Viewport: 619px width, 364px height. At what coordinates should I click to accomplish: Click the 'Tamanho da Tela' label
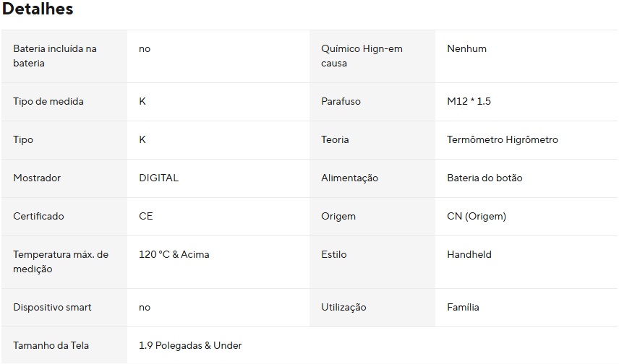click(51, 345)
